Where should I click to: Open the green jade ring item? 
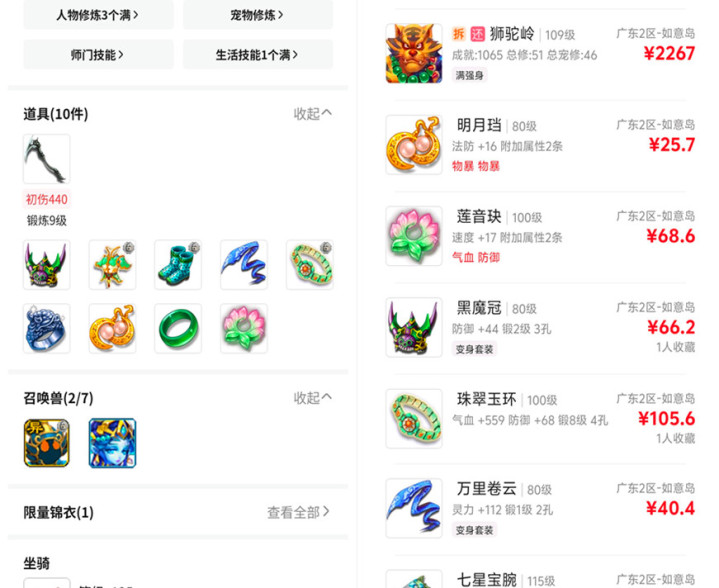(x=178, y=328)
